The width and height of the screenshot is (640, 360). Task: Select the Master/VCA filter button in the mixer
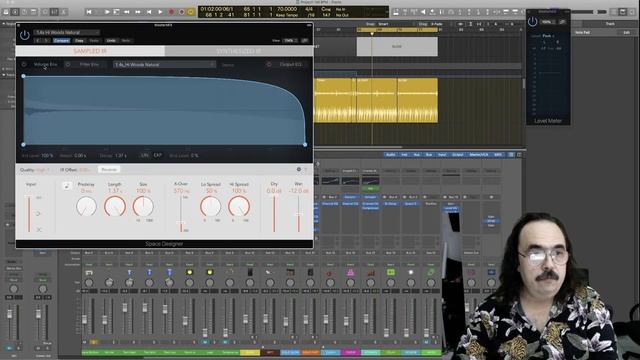479,155
